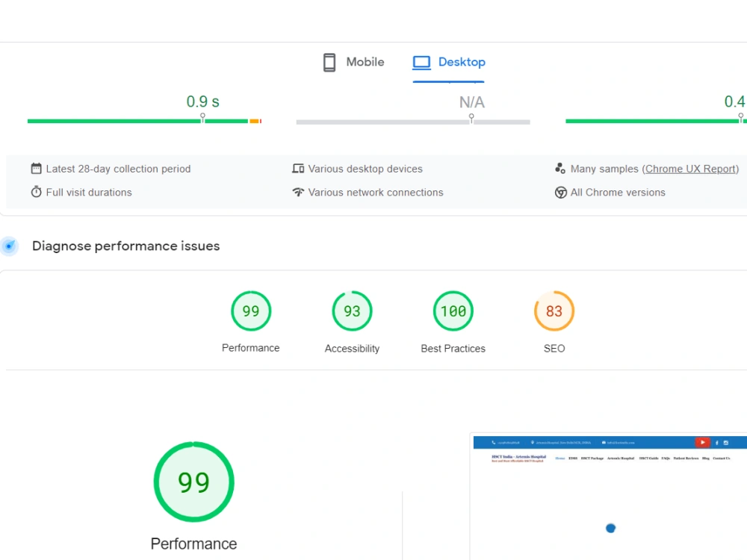Image resolution: width=747 pixels, height=560 pixels.
Task: Jump to Performance score gauge 99
Action: pyautogui.click(x=251, y=311)
